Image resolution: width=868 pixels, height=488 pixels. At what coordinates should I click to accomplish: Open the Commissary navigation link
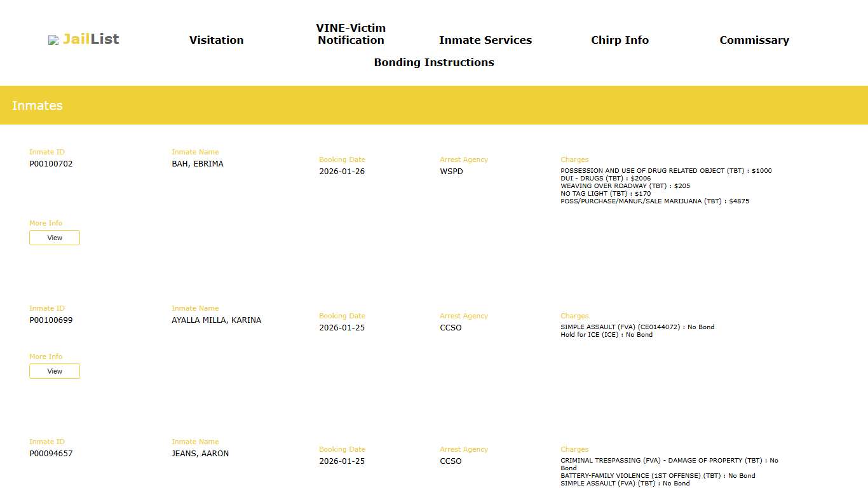click(x=754, y=40)
